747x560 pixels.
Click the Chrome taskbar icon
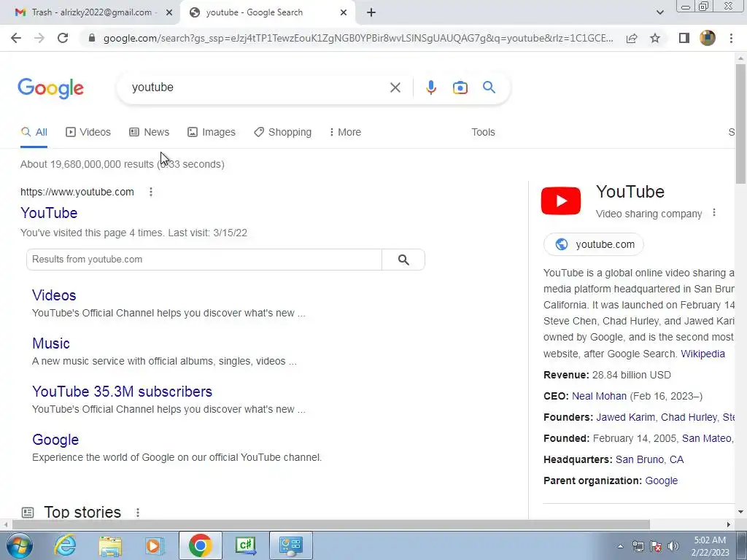[200, 545]
